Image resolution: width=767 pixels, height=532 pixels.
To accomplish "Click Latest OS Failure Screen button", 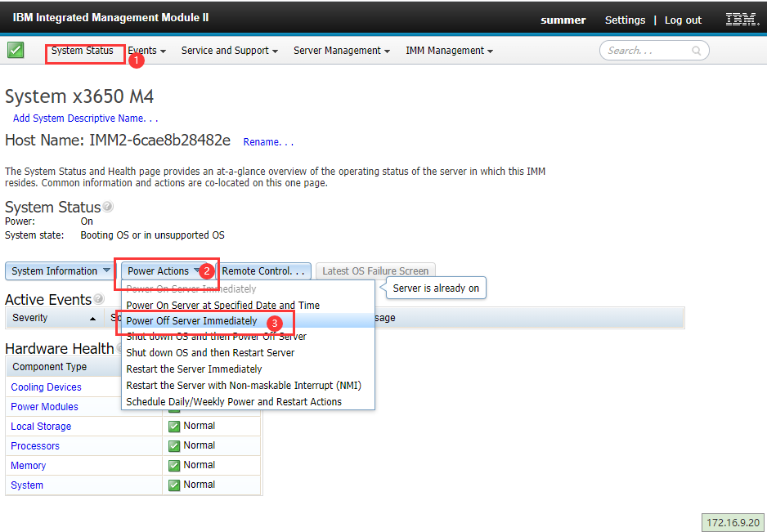I will coord(375,270).
